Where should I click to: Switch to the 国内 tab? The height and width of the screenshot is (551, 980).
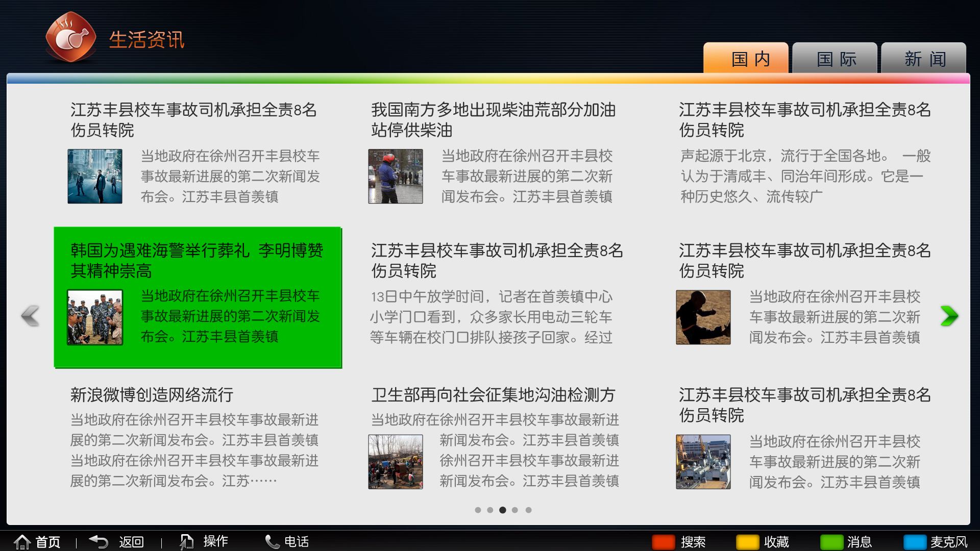[746, 58]
